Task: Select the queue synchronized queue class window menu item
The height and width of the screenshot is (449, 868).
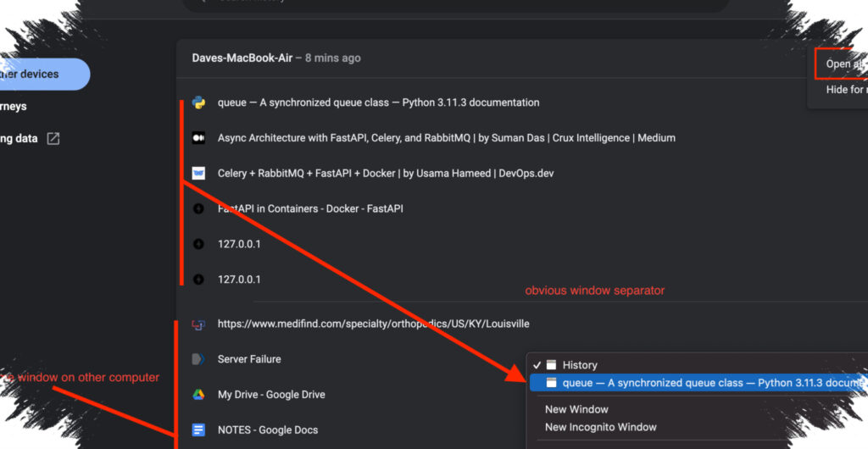Action: click(x=698, y=383)
